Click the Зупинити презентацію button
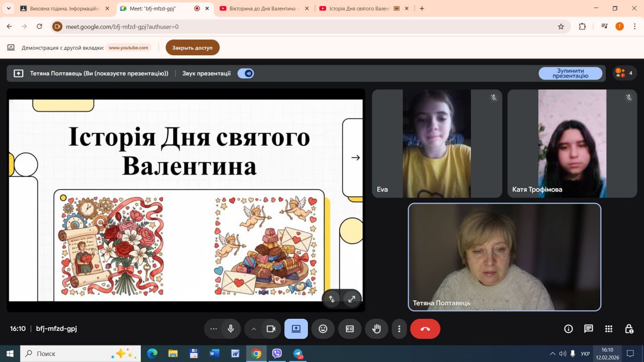The height and width of the screenshot is (362, 644). tap(570, 73)
